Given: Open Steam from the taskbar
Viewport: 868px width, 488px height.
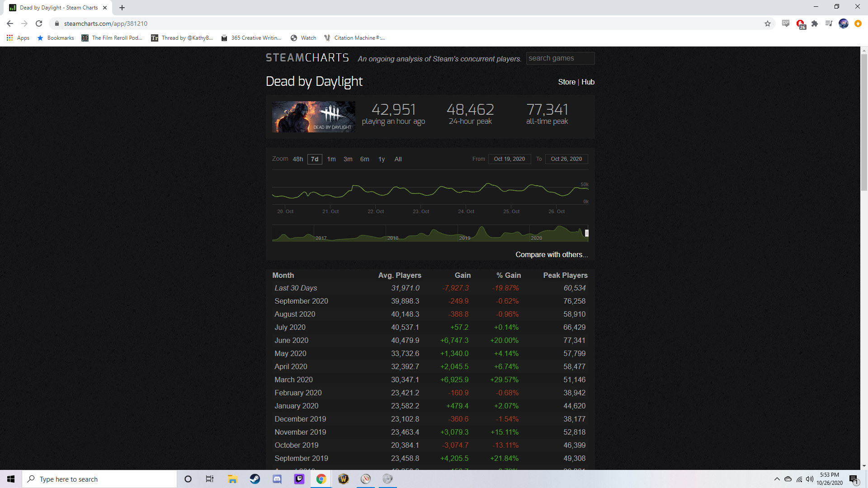Looking at the screenshot, I should [x=255, y=479].
